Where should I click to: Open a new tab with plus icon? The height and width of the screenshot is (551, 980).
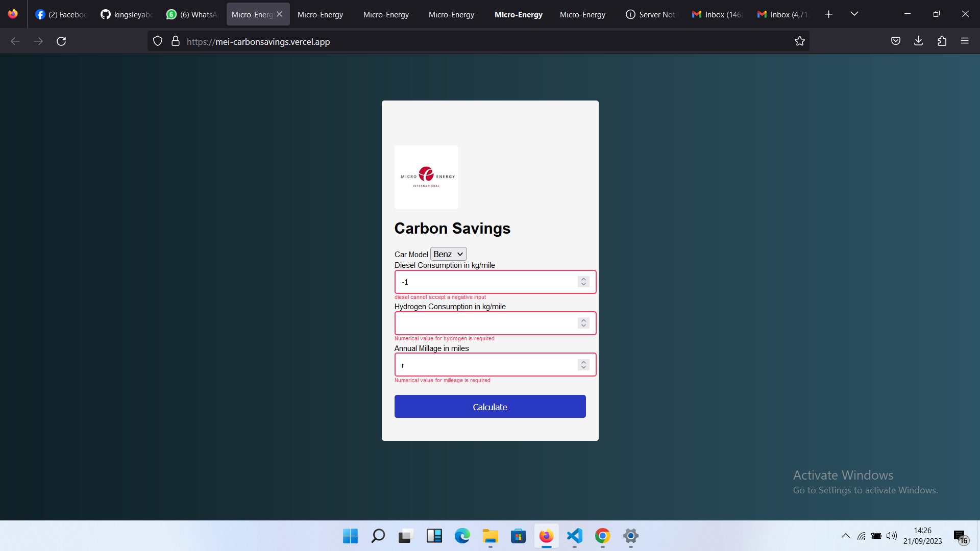828,14
